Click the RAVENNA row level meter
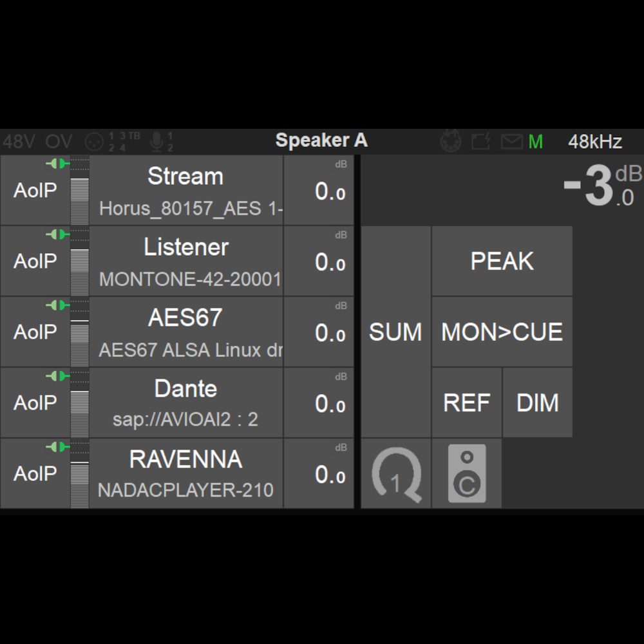Screen dimensions: 644x644 point(80,473)
